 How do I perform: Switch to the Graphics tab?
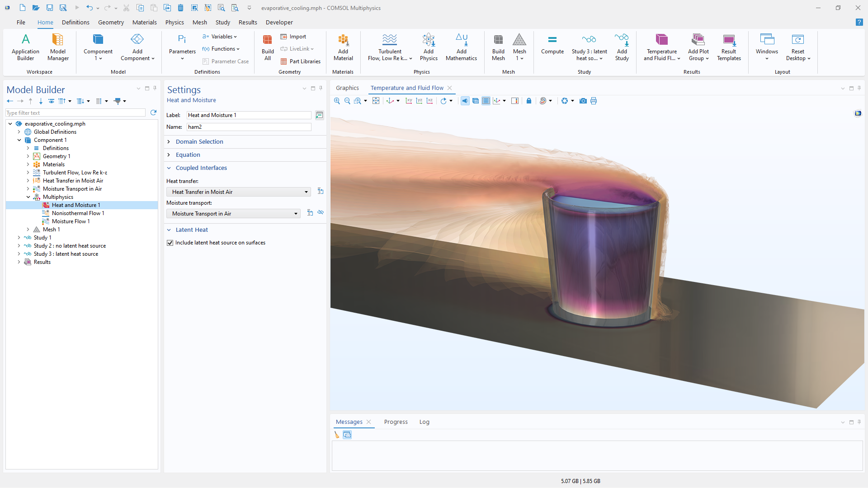pos(347,88)
